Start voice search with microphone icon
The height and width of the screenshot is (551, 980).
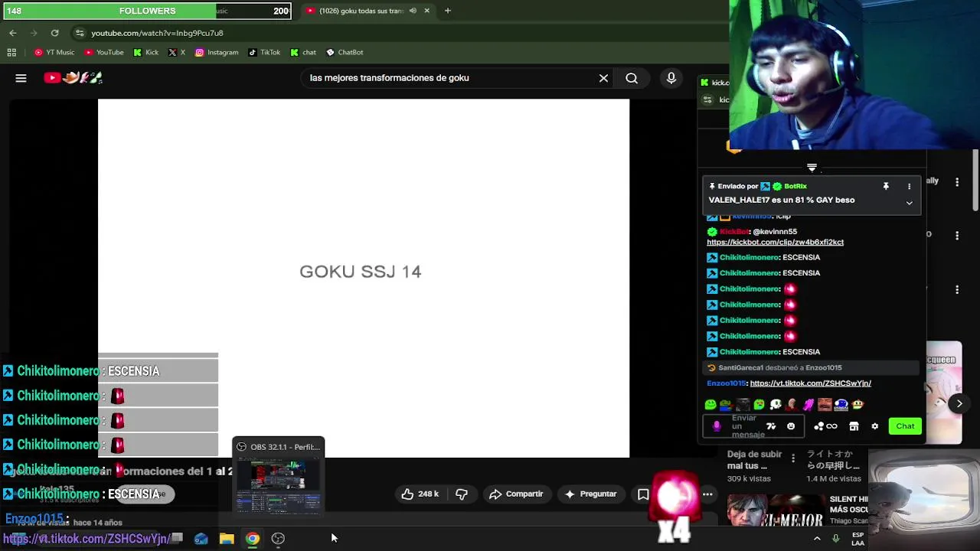pos(671,77)
